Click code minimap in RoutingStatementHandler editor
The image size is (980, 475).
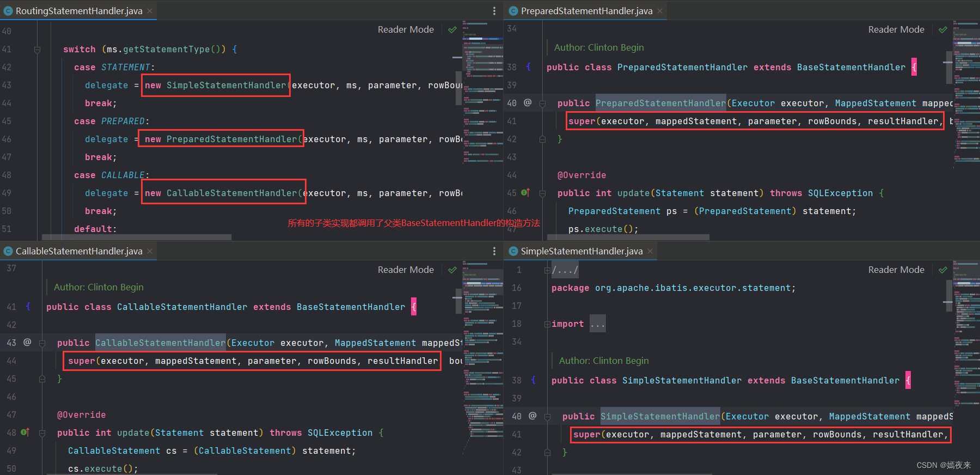point(482,93)
